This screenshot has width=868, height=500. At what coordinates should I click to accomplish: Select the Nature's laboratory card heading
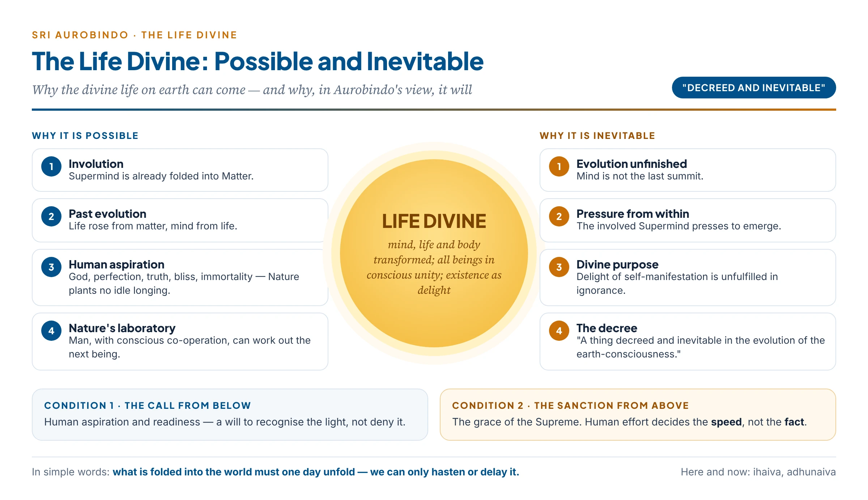(122, 328)
